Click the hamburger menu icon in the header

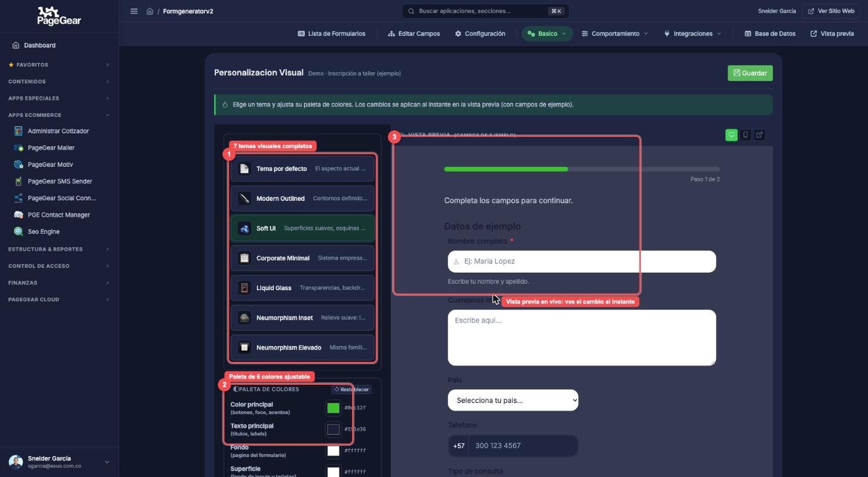[x=134, y=11]
